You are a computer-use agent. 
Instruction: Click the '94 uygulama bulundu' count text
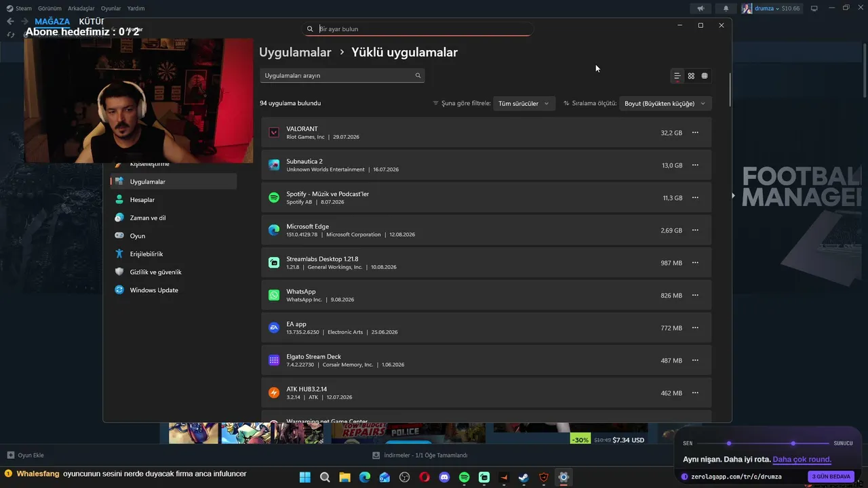click(x=290, y=104)
